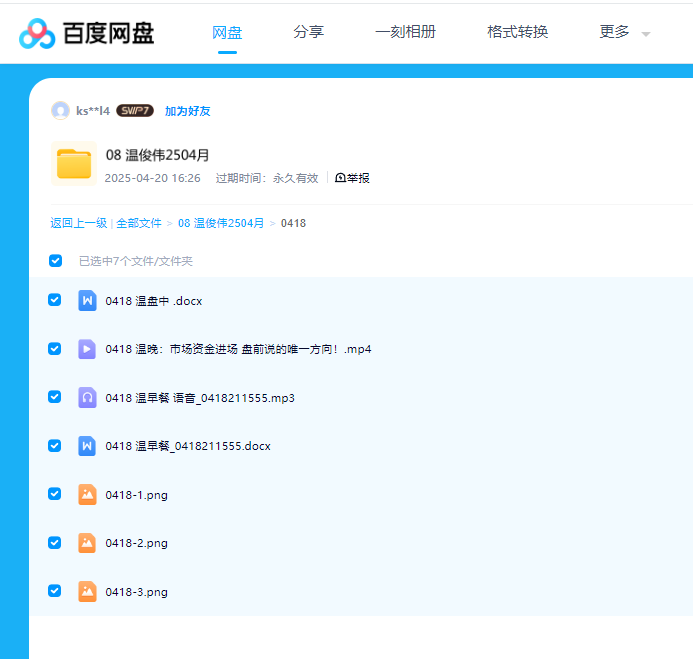Expand the 更多 dropdown menu
693x659 pixels.
click(624, 32)
